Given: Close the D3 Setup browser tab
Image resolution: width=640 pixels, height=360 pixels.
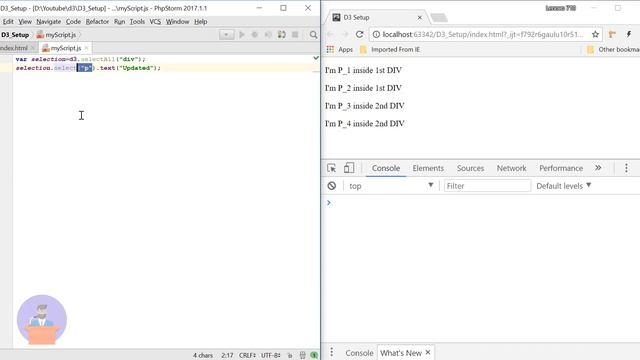Looking at the screenshot, I should 420,18.
